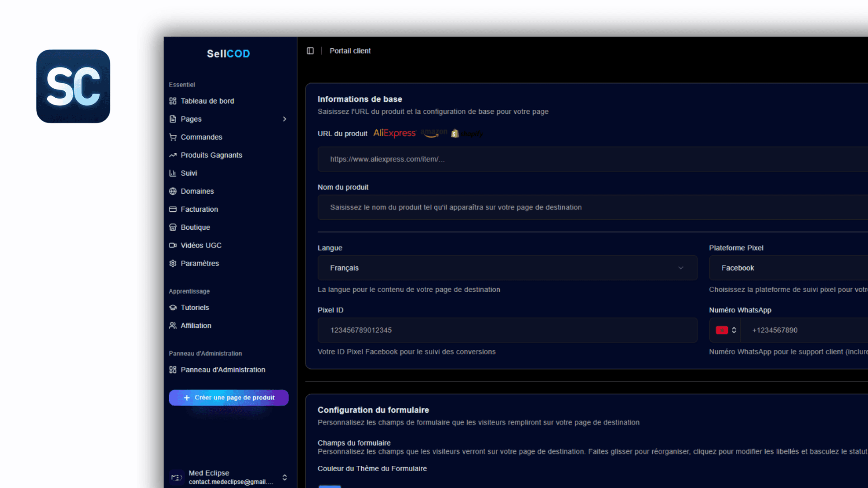The height and width of the screenshot is (488, 868).
Task: Expand the Pages submenu chevron
Action: (285, 119)
